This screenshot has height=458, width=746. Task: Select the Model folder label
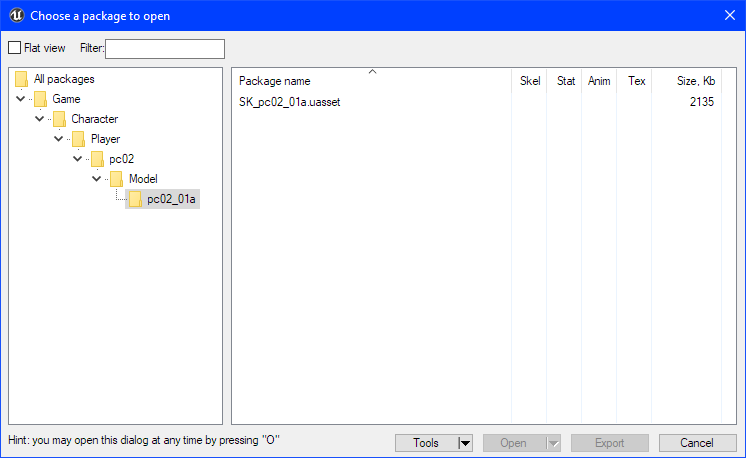(x=143, y=179)
